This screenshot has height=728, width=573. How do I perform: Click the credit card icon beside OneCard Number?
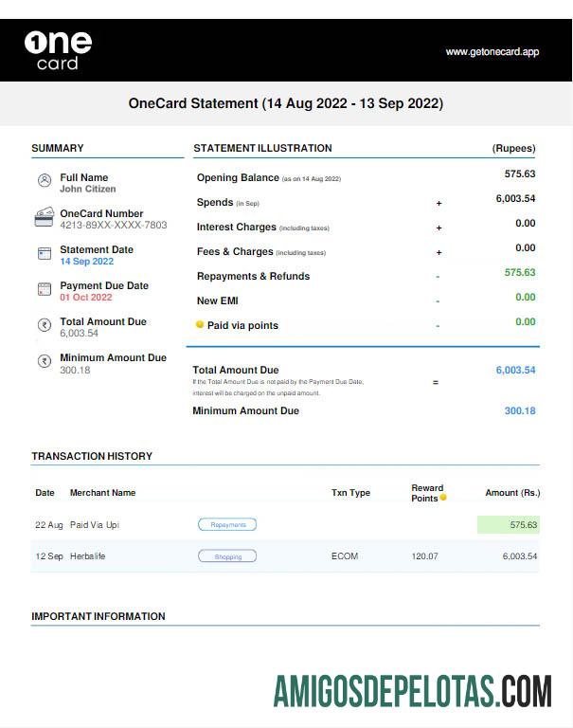(x=44, y=217)
